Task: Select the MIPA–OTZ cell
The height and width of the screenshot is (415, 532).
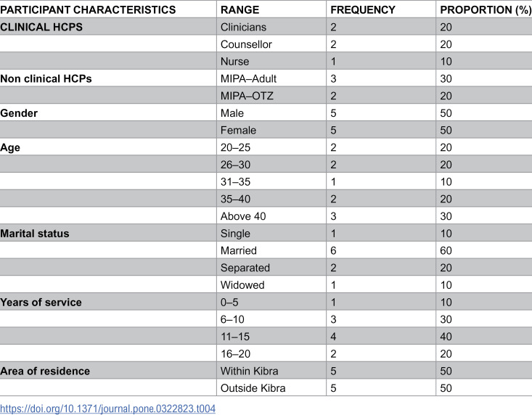Action: point(247,96)
